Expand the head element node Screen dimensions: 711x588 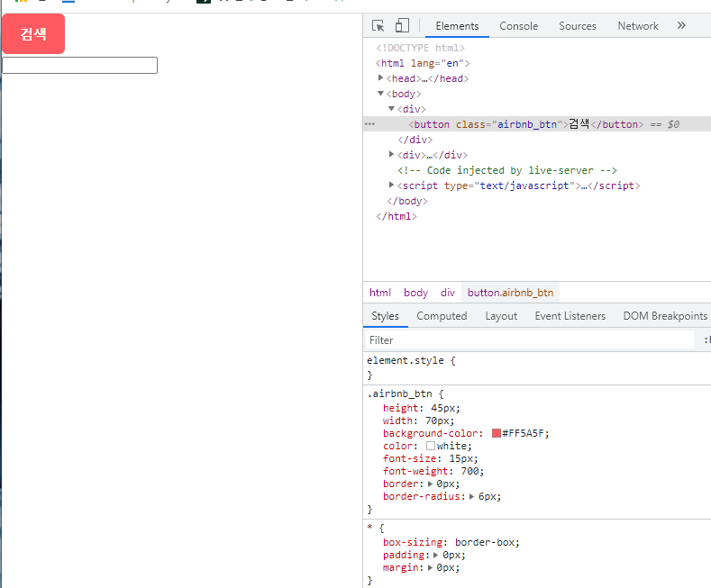click(380, 78)
